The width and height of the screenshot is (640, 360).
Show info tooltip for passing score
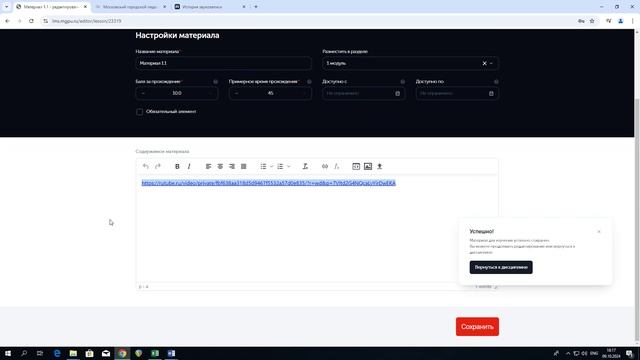click(x=216, y=82)
